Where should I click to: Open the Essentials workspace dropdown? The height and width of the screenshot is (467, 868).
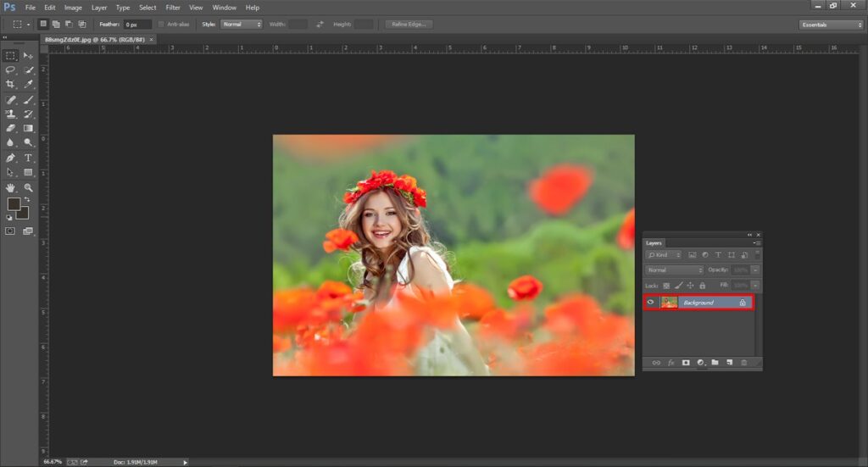point(832,25)
